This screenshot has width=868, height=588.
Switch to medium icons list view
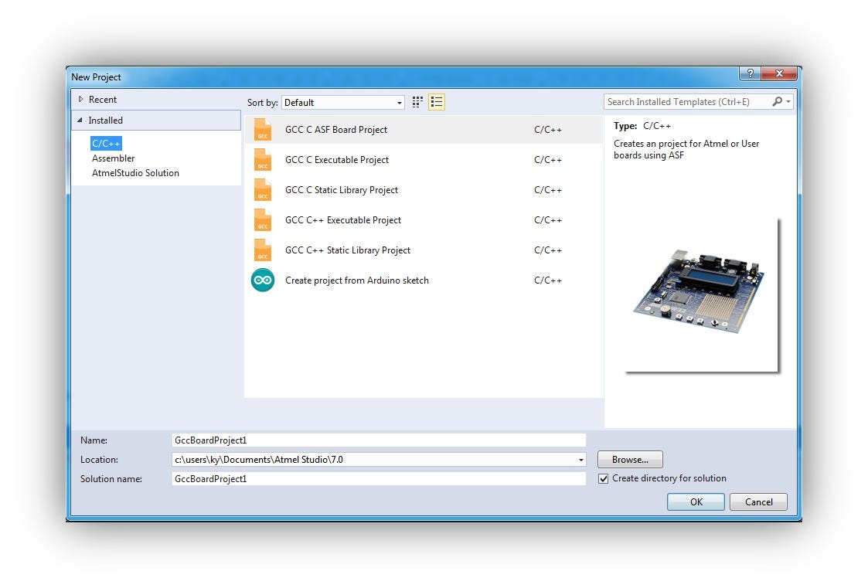tap(437, 102)
